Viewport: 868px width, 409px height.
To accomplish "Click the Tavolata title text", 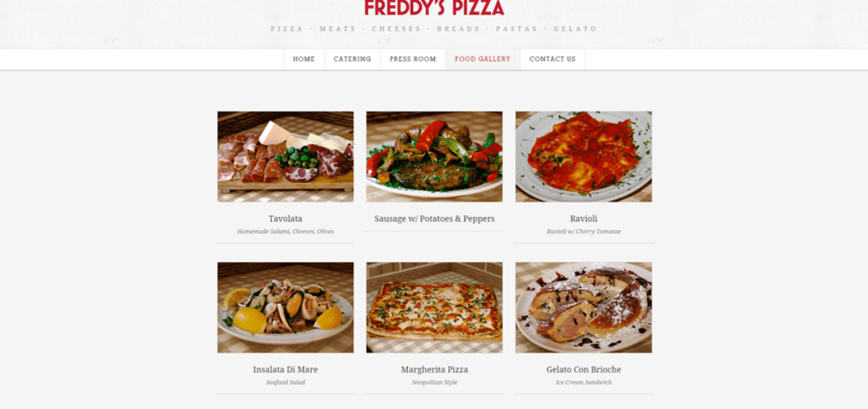I will click(x=286, y=219).
